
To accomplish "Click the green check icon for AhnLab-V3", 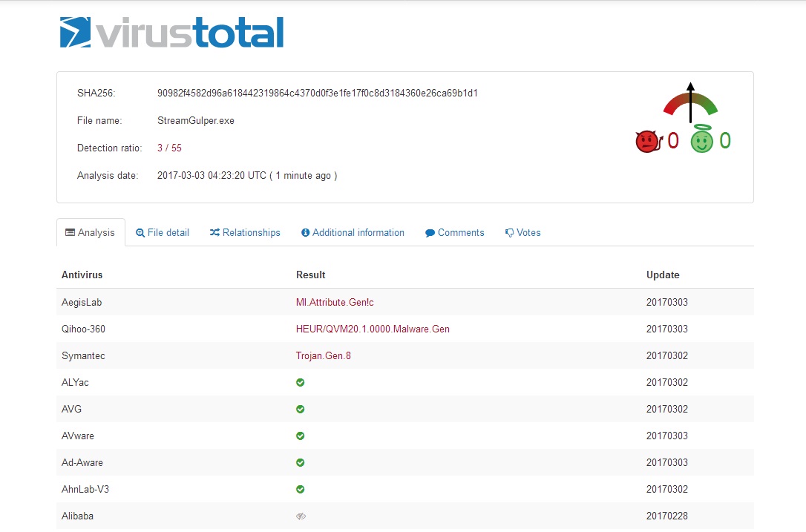I will click(x=300, y=490).
